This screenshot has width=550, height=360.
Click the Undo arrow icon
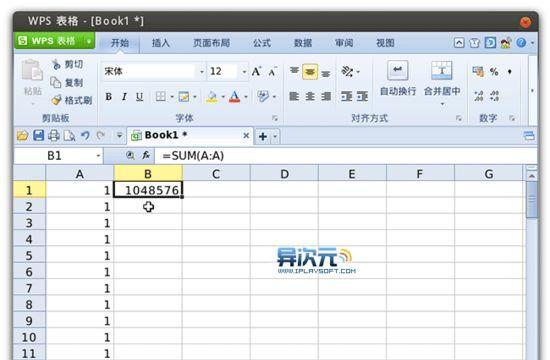85,135
